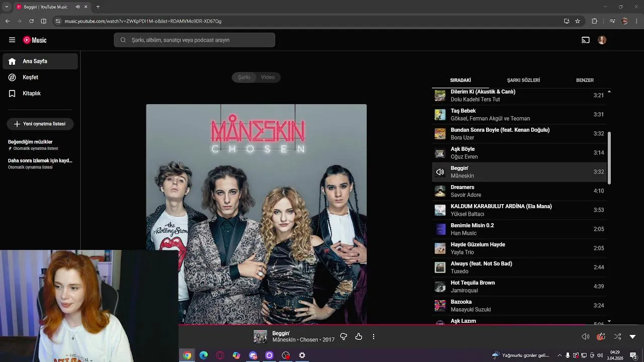Like the song Beggin'
The height and width of the screenshot is (362, 644).
tap(359, 336)
